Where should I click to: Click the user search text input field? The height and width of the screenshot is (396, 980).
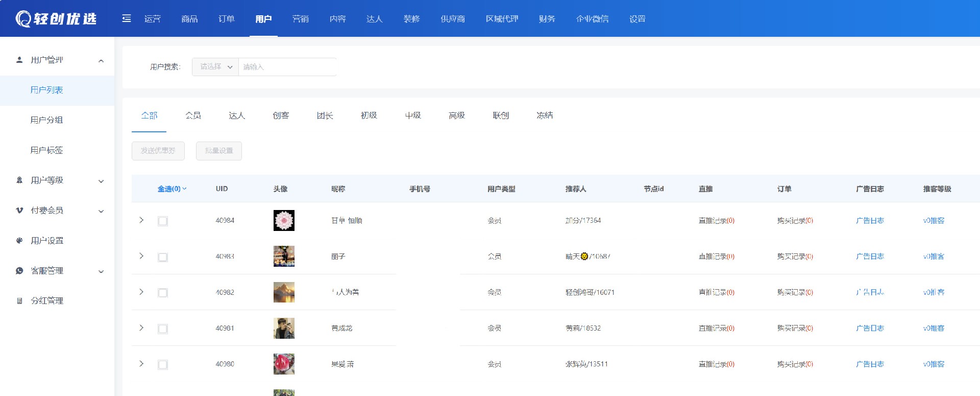287,67
